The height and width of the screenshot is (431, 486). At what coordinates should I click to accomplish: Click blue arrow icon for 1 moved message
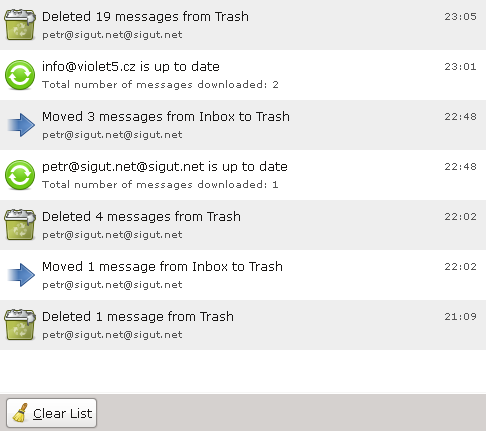(x=21, y=275)
